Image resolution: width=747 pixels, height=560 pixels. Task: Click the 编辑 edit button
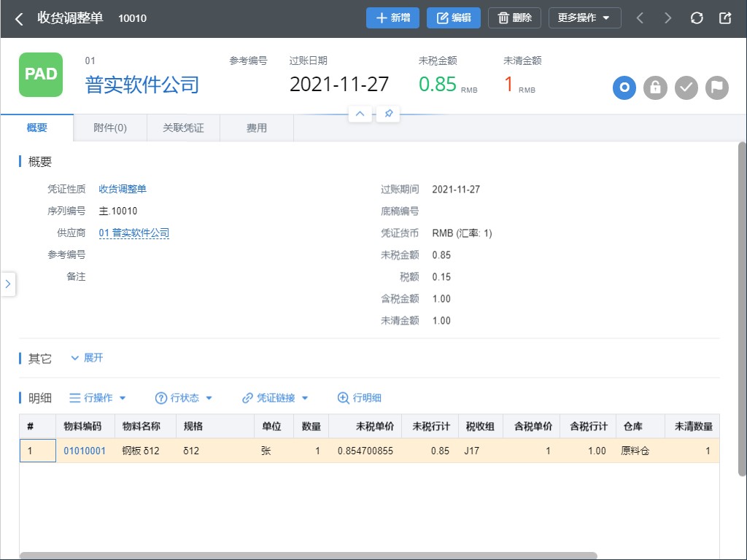(x=454, y=18)
